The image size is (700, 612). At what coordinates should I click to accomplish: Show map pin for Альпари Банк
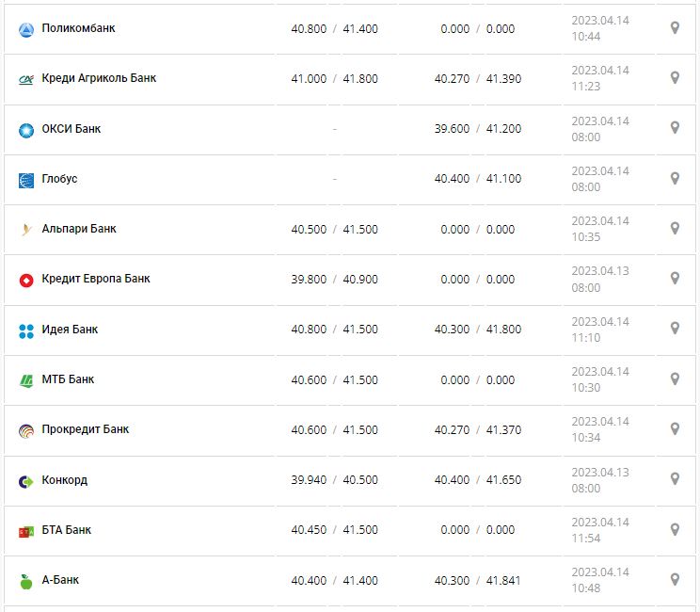[x=675, y=229]
